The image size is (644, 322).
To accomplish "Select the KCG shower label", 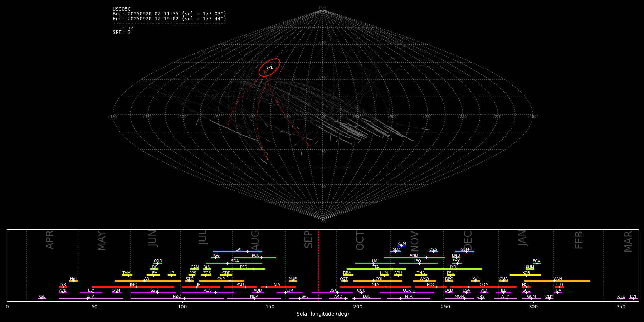I will point(256,255).
